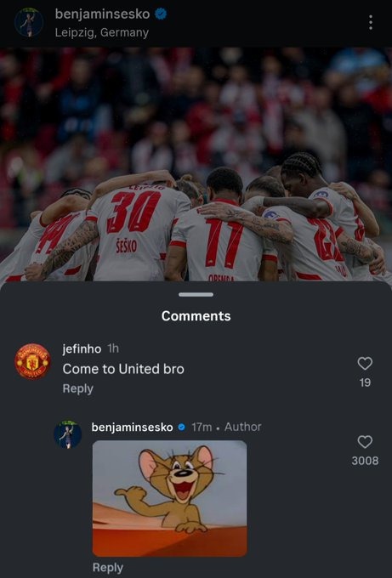The height and width of the screenshot is (578, 392).
Task: Open the jefinho username link
Action: [82, 348]
